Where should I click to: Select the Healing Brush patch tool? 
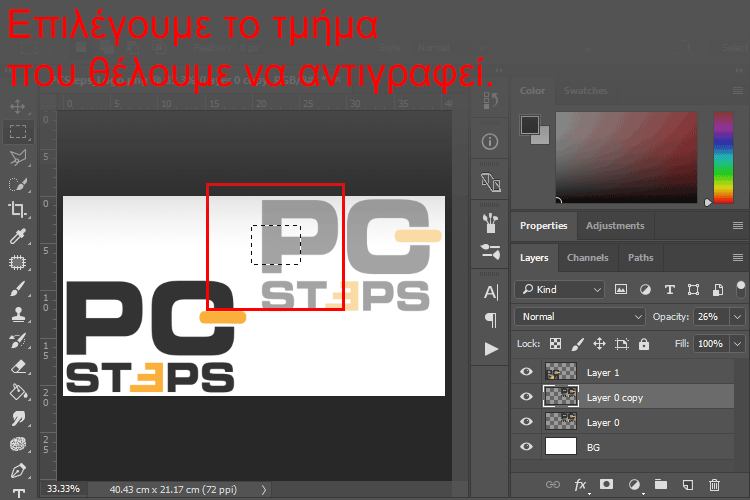pyautogui.click(x=18, y=262)
